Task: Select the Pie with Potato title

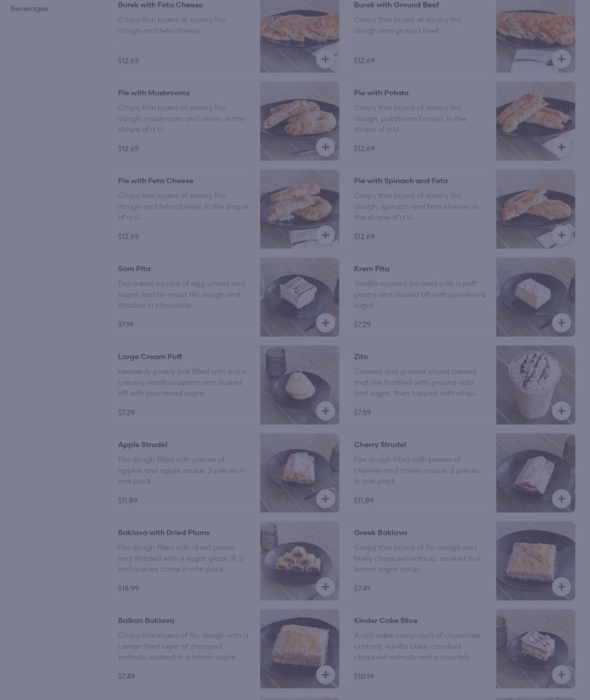Action: pos(381,93)
